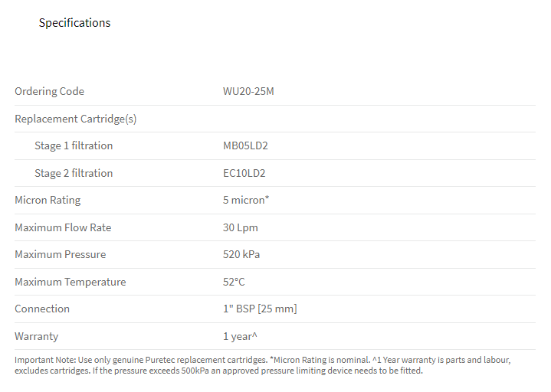Click the Replacement Cartridge(s) row label

click(x=75, y=119)
